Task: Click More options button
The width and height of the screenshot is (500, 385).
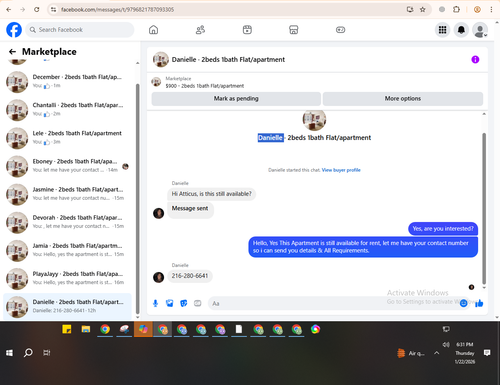Action: click(403, 99)
